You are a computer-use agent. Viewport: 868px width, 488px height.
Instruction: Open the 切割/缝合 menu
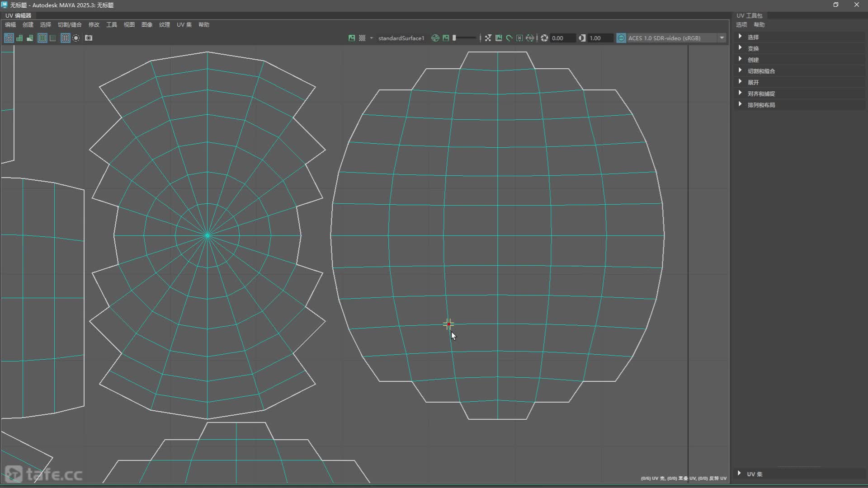click(69, 25)
